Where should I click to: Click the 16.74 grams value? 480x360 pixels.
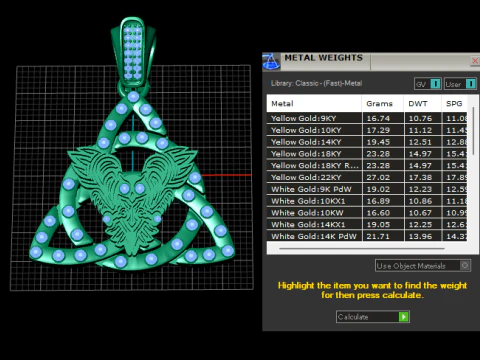click(378, 118)
